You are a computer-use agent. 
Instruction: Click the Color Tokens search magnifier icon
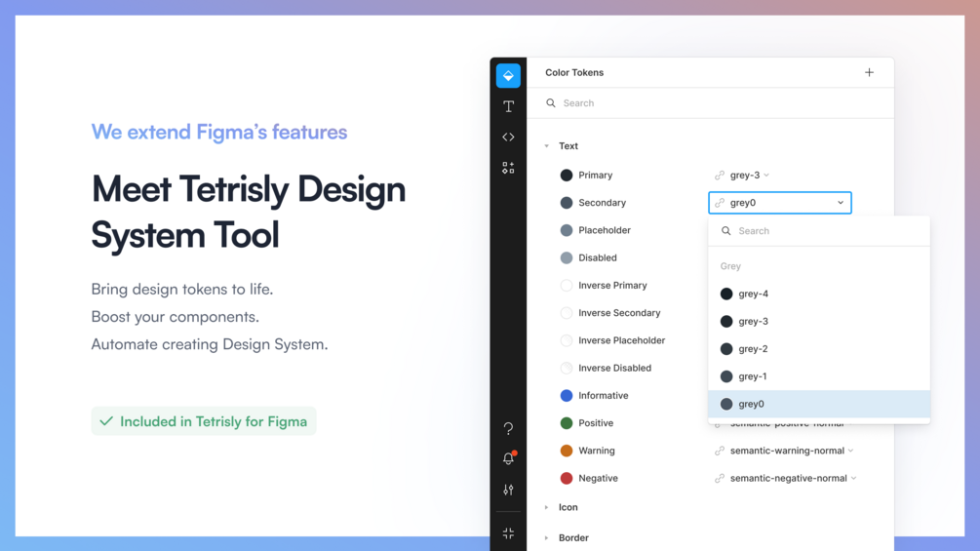point(551,103)
